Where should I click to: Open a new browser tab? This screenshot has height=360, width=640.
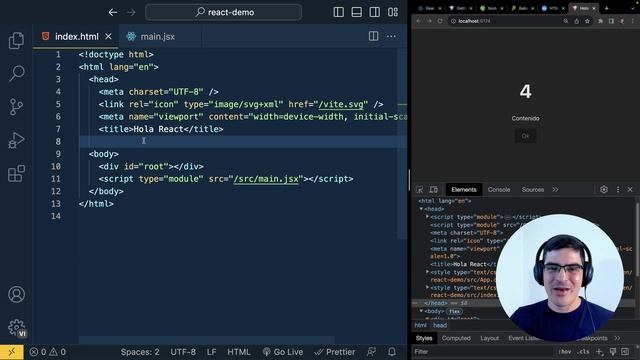click(607, 8)
